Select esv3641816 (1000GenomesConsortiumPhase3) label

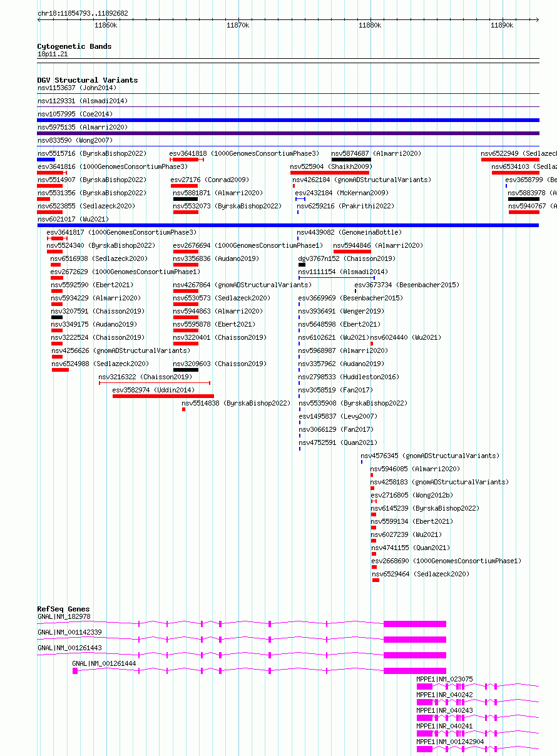click(112, 166)
